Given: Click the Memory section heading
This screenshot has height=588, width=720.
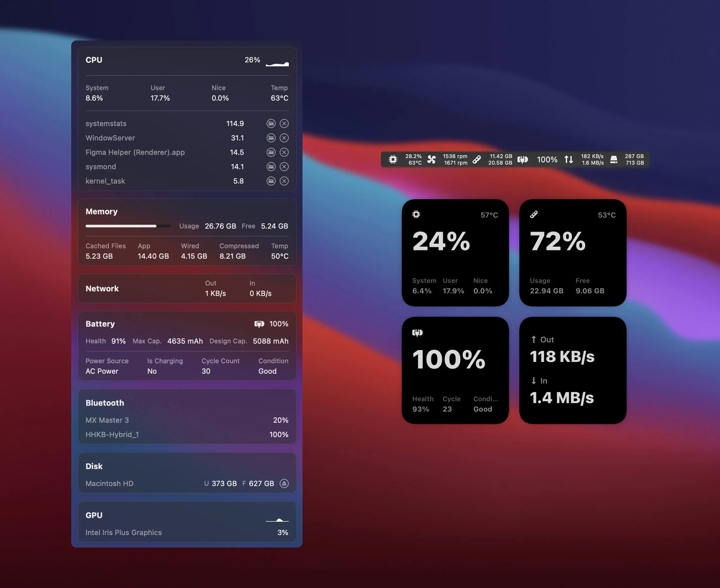Looking at the screenshot, I should pos(102,212).
